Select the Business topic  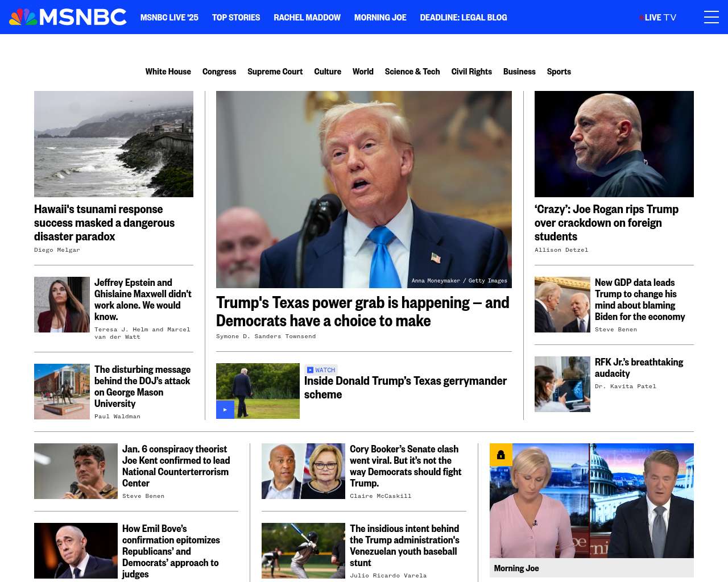pos(519,72)
